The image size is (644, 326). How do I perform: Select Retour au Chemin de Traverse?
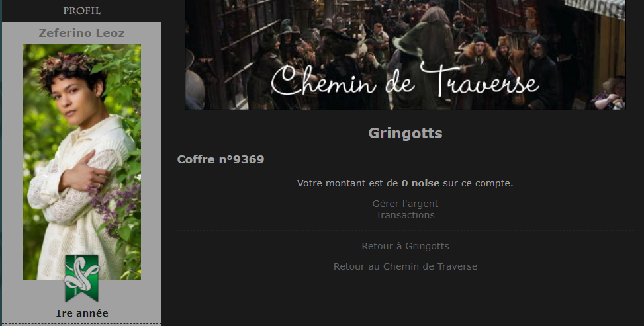[x=405, y=266]
